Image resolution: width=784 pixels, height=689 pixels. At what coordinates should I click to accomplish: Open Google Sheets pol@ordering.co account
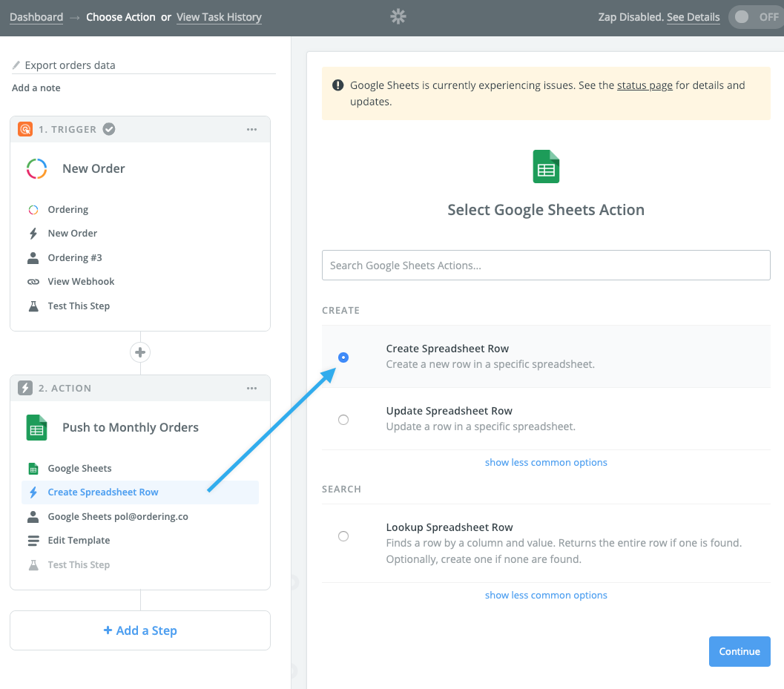[x=118, y=516]
